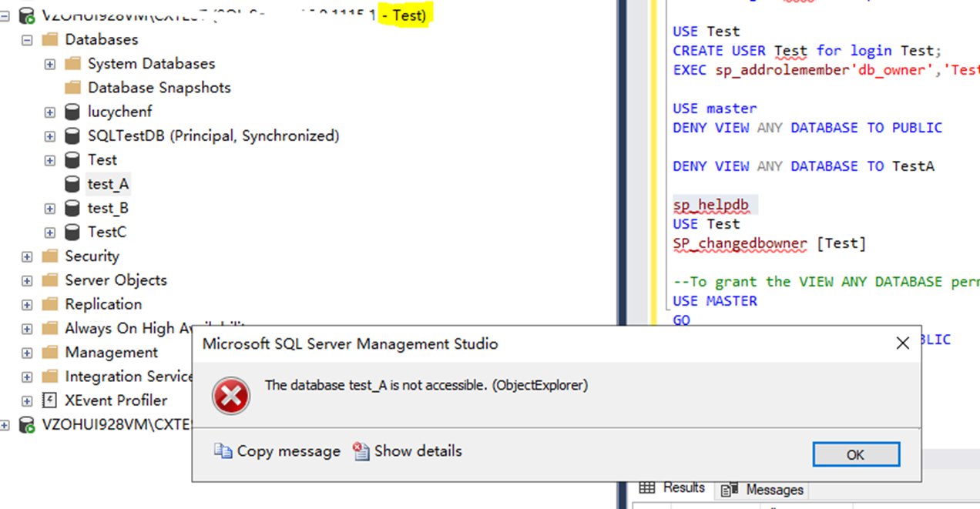Click the Security folder icon
This screenshot has width=980, height=509.
click(50, 256)
